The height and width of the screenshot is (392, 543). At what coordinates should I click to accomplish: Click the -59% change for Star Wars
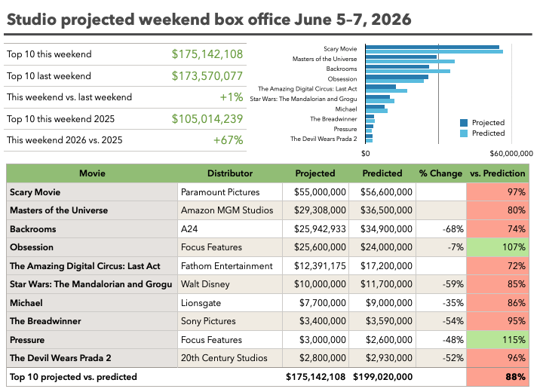[453, 284]
